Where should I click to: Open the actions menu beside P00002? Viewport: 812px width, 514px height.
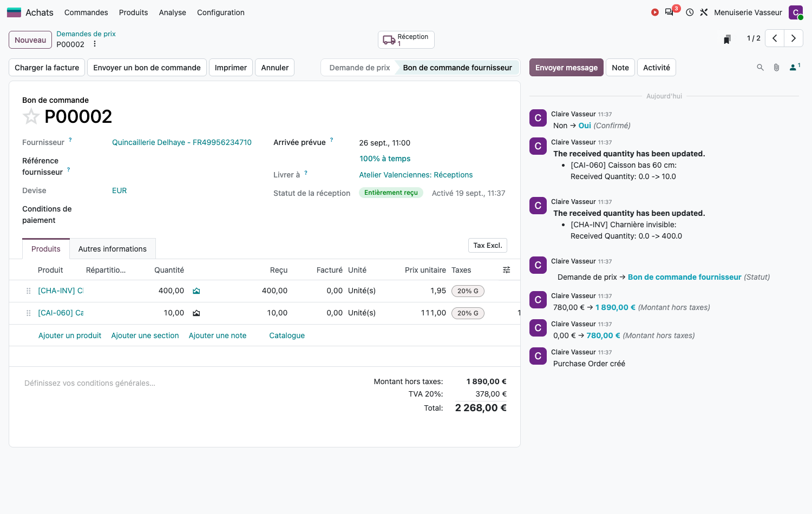tap(95, 44)
